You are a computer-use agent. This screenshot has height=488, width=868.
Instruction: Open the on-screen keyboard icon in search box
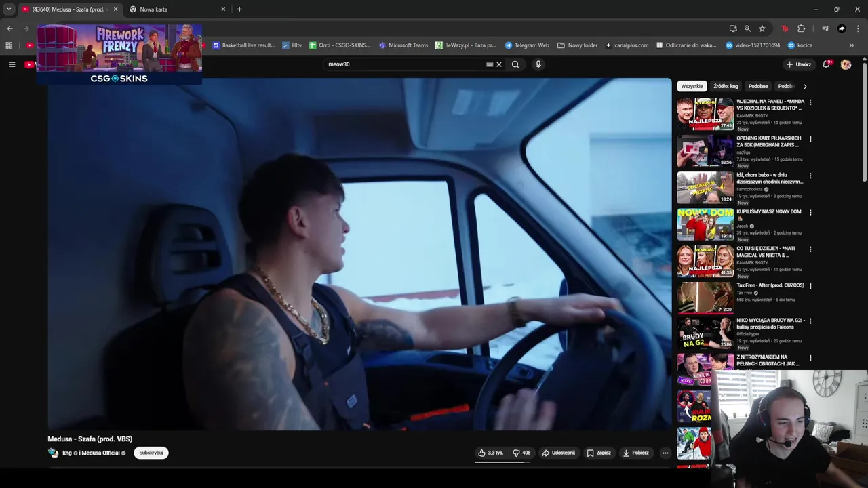[x=490, y=64]
